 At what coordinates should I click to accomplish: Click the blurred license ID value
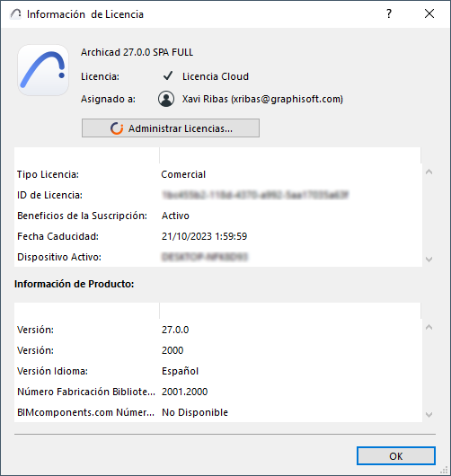pos(255,195)
